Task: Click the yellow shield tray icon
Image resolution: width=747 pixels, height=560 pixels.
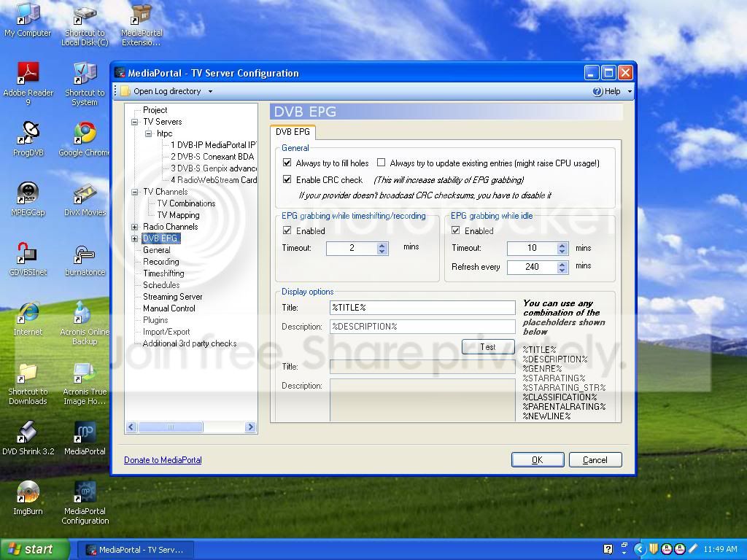Action: pyautogui.click(x=654, y=549)
